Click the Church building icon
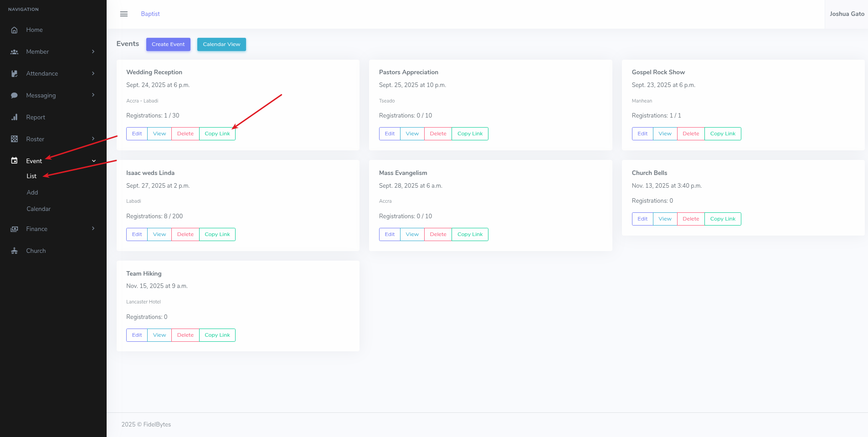 [14, 251]
